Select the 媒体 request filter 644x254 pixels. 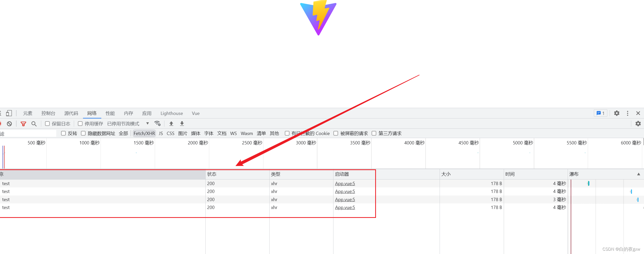click(x=196, y=133)
